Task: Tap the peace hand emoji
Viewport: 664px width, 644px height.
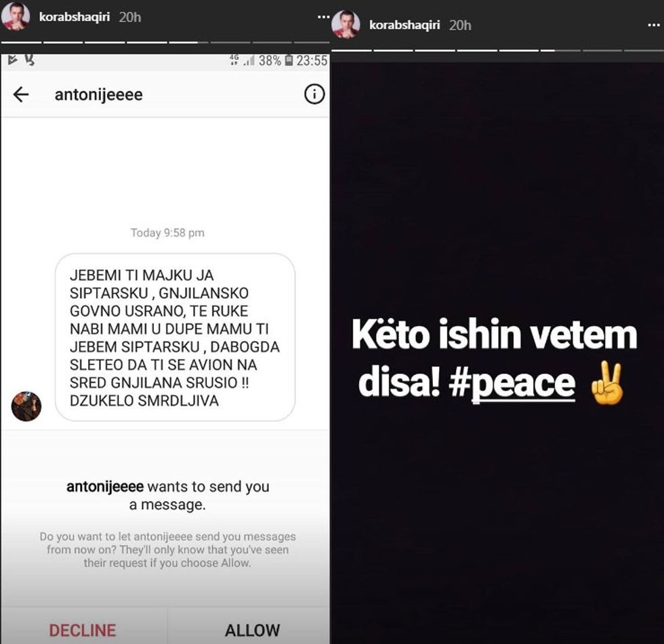Action: point(607,384)
